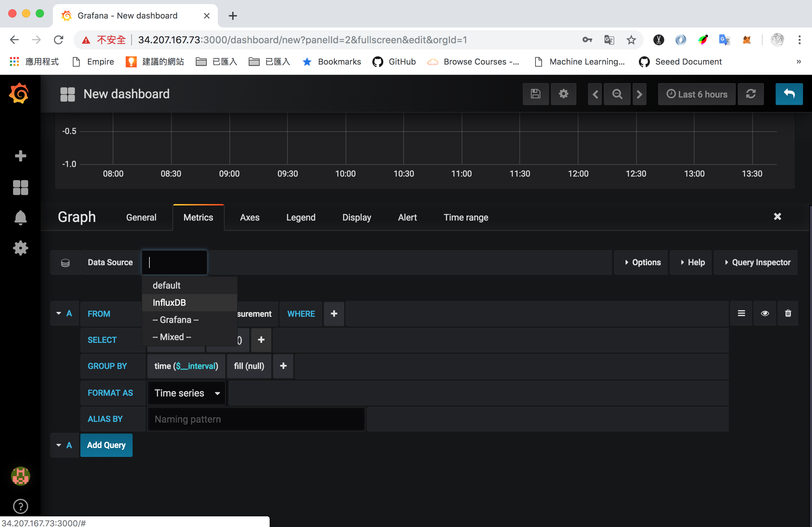Add a GROUP BY clause with plus
Image resolution: width=812 pixels, height=527 pixels.
click(x=283, y=366)
